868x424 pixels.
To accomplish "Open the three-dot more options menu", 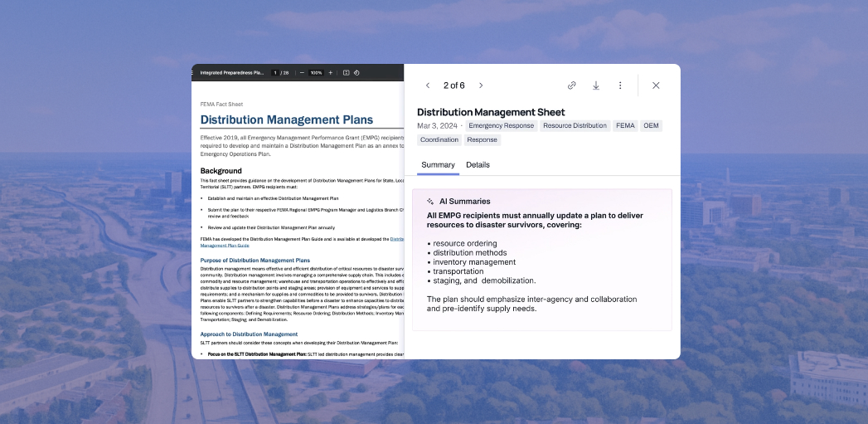I will 620,85.
